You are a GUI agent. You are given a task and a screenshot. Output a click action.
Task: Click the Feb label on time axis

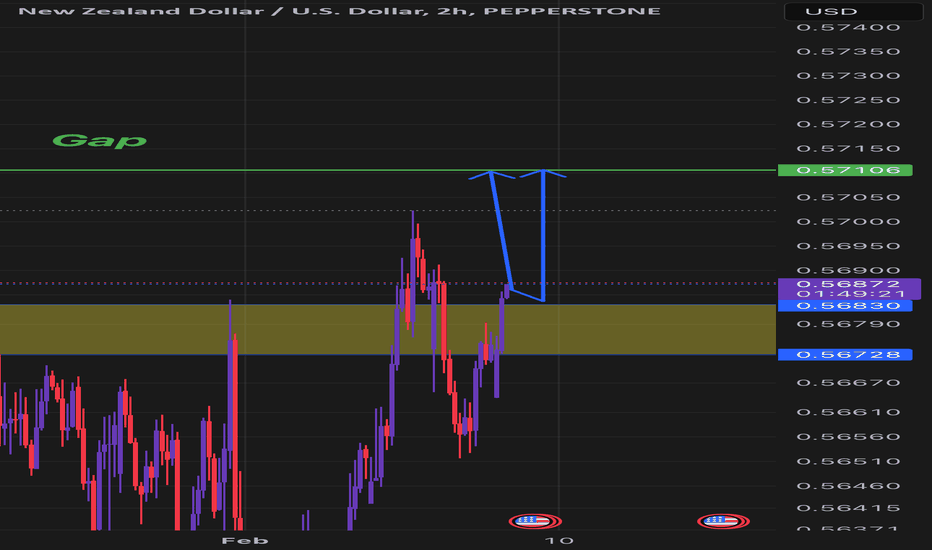[245, 540]
